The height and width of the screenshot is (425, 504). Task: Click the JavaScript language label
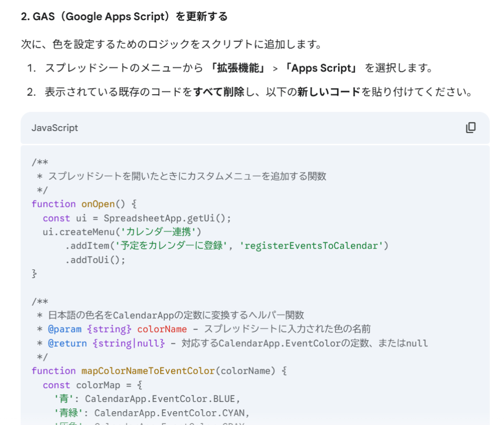[x=55, y=128]
